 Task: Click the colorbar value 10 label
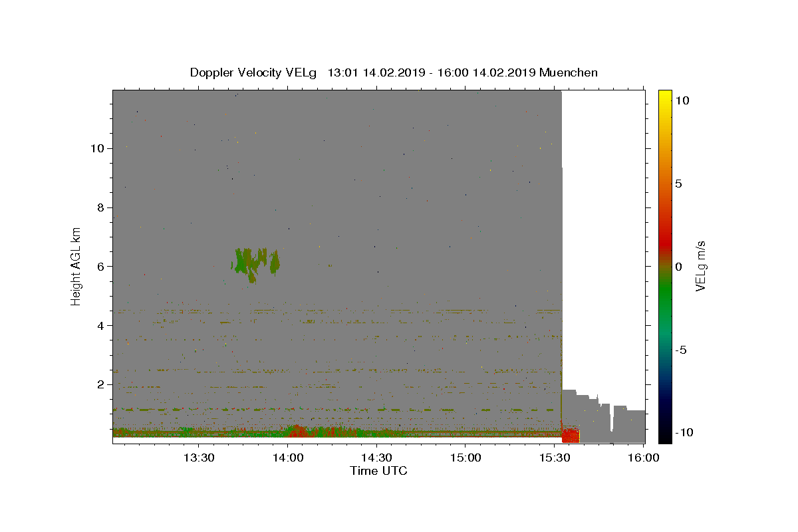[682, 100]
